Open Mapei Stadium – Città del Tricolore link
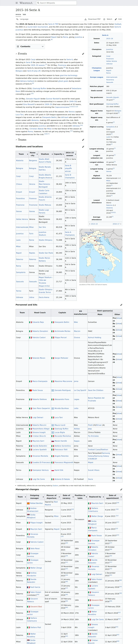 pyautogui.click(x=46, y=280)
